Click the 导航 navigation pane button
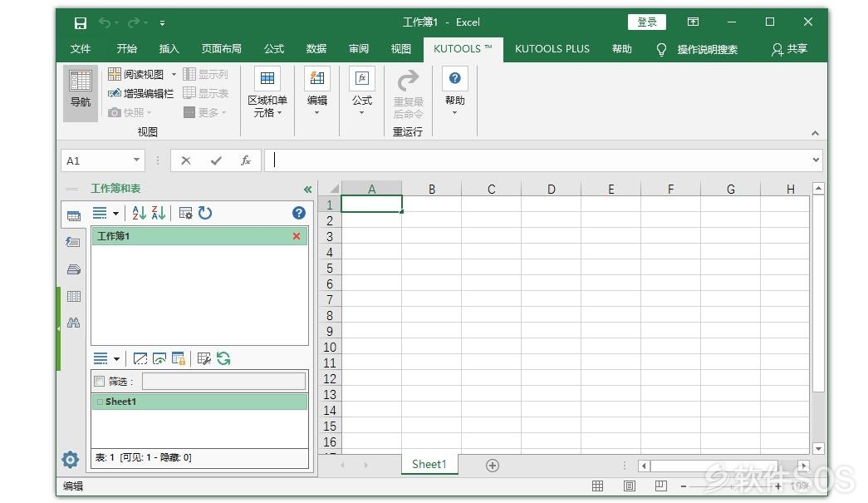The width and height of the screenshot is (868, 503). click(x=81, y=93)
